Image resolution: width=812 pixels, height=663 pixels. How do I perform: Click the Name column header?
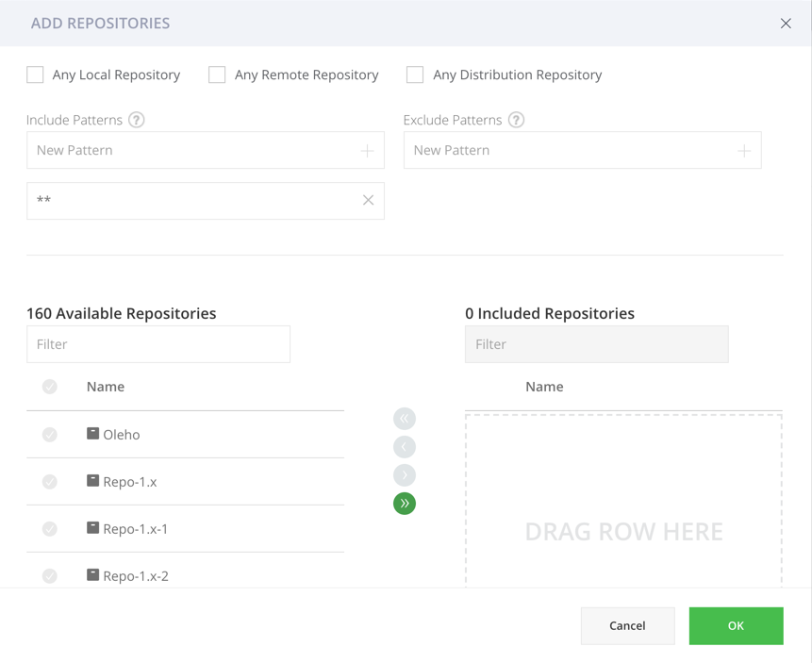click(105, 387)
